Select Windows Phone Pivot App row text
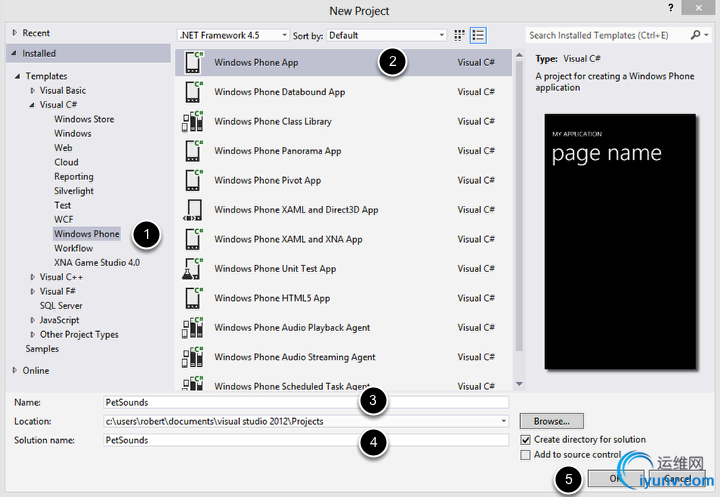Image resolution: width=720 pixels, height=497 pixels. pos(267,180)
